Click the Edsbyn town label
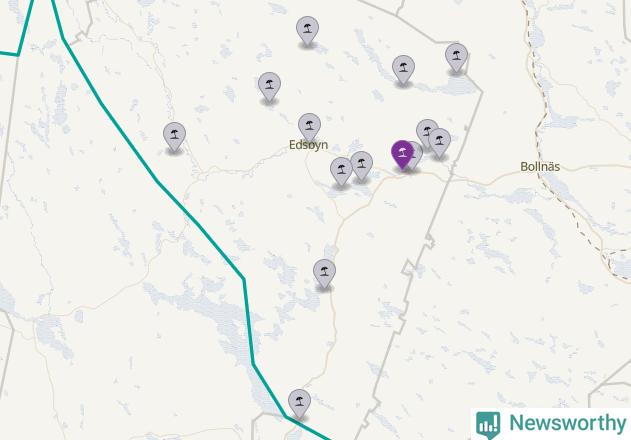The image size is (631, 440). point(309,145)
